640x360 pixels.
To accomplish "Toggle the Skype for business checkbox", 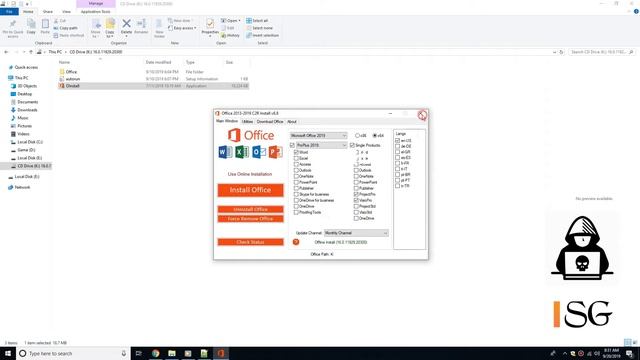I will click(296, 194).
